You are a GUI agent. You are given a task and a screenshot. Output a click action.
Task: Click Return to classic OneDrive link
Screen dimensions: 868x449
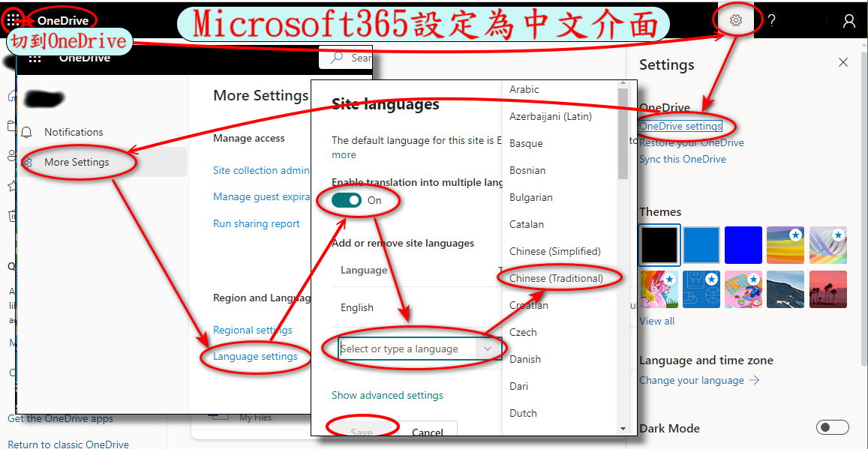point(68,444)
